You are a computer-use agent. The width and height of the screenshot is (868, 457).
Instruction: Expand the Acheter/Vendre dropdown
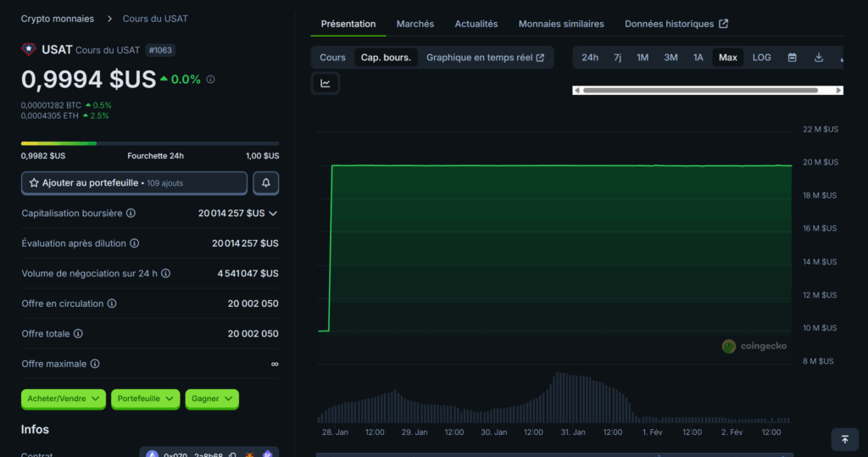pos(64,398)
